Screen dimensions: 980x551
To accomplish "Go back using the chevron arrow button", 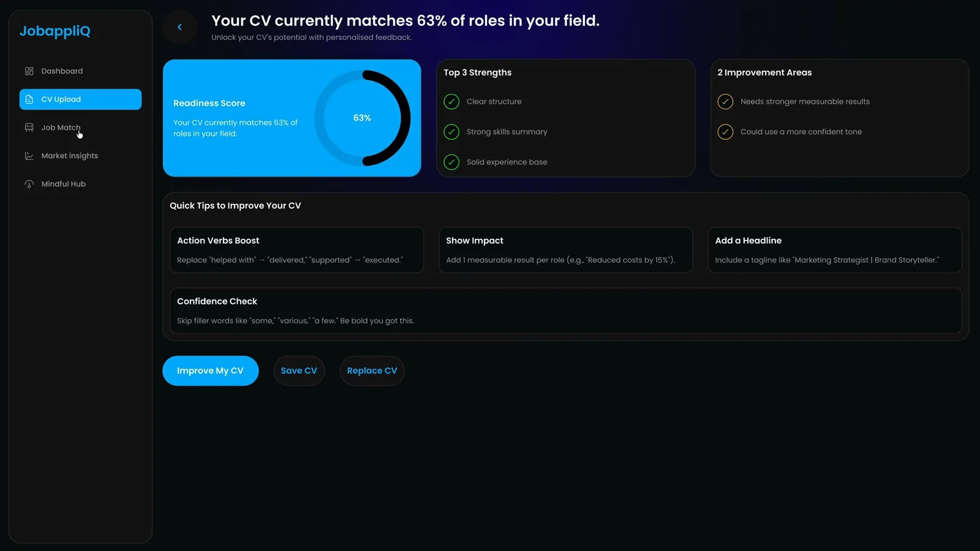I will tap(179, 27).
